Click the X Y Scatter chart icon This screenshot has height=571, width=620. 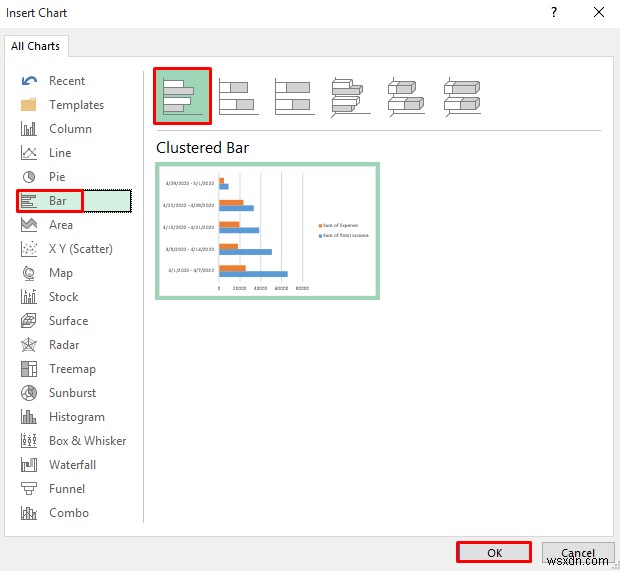28,249
